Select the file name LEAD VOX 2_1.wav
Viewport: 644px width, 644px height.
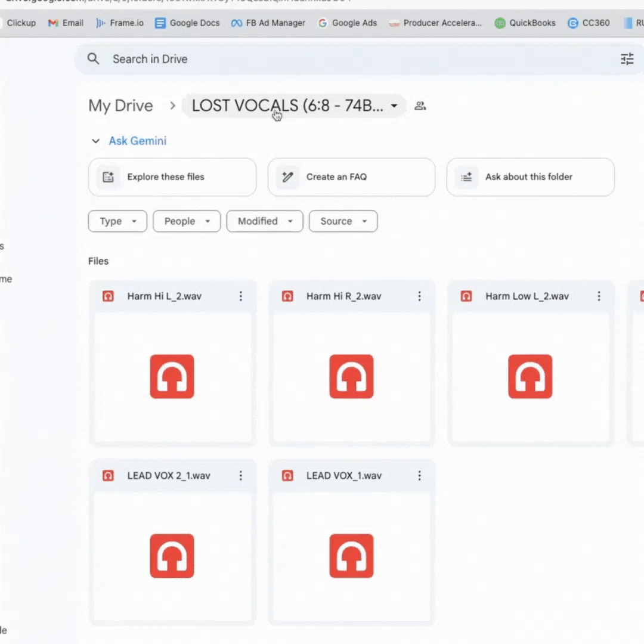(169, 476)
